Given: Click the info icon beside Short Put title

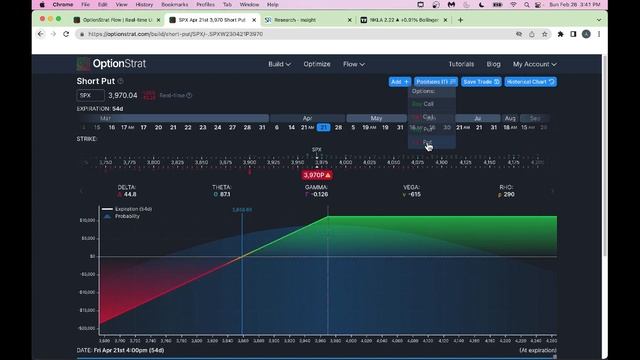Looking at the screenshot, I should (x=121, y=81).
